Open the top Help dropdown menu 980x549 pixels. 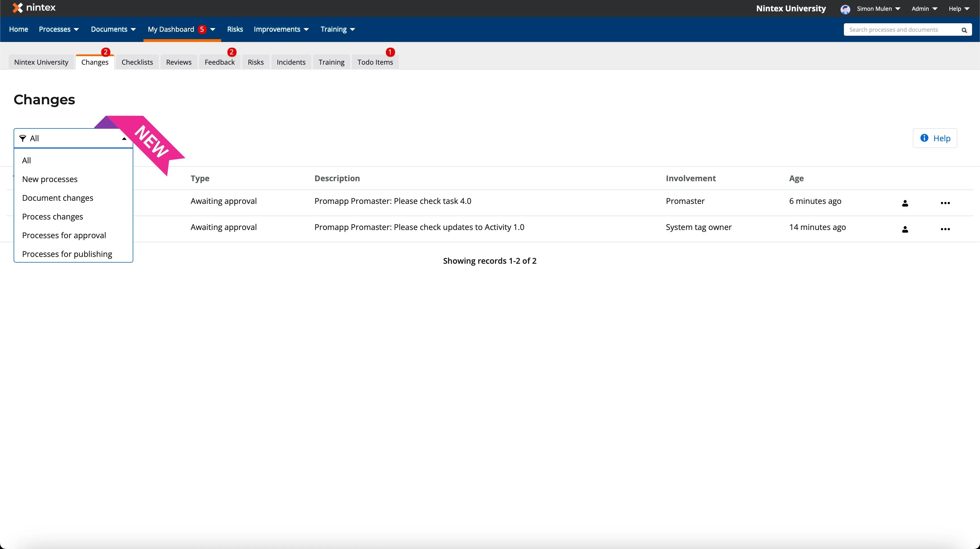tap(959, 9)
